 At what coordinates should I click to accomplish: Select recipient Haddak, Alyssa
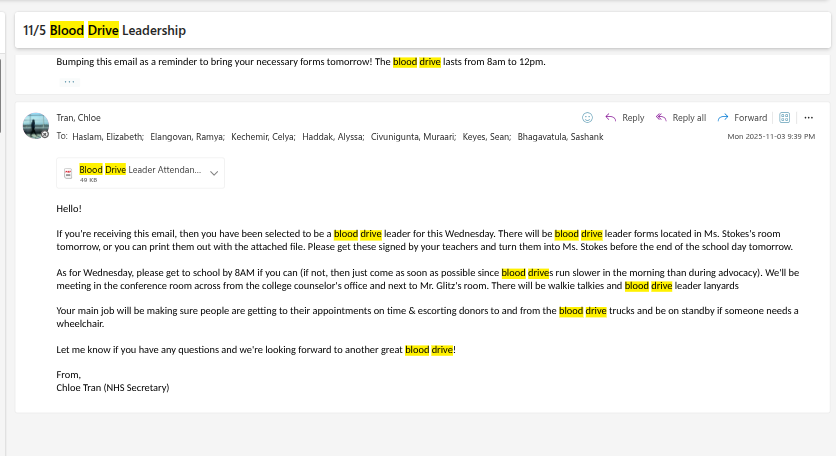coord(333,137)
